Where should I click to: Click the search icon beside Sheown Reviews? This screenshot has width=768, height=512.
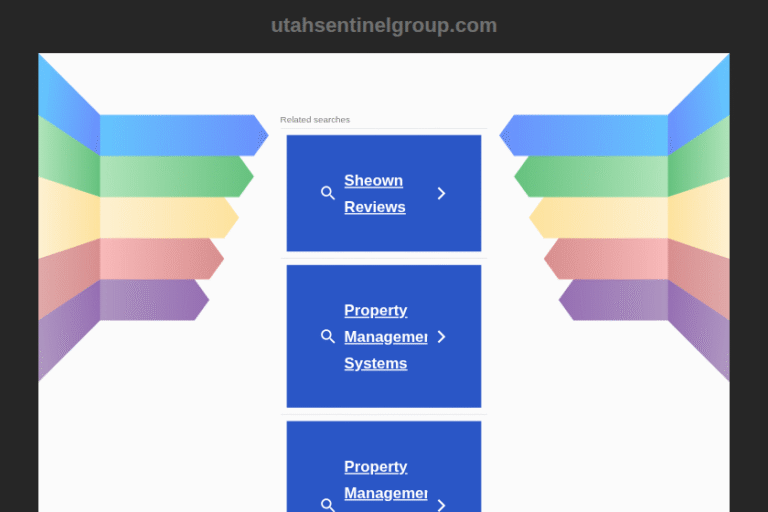(x=327, y=193)
